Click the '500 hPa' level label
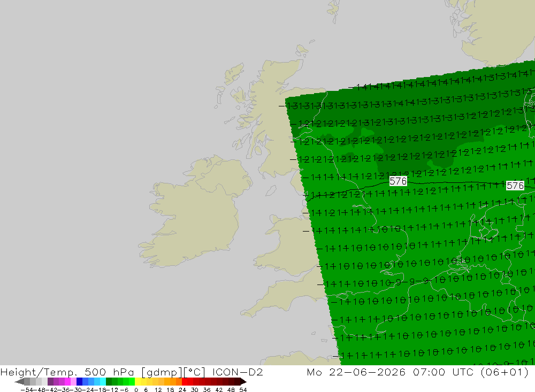The image size is (535, 392). click(x=110, y=372)
